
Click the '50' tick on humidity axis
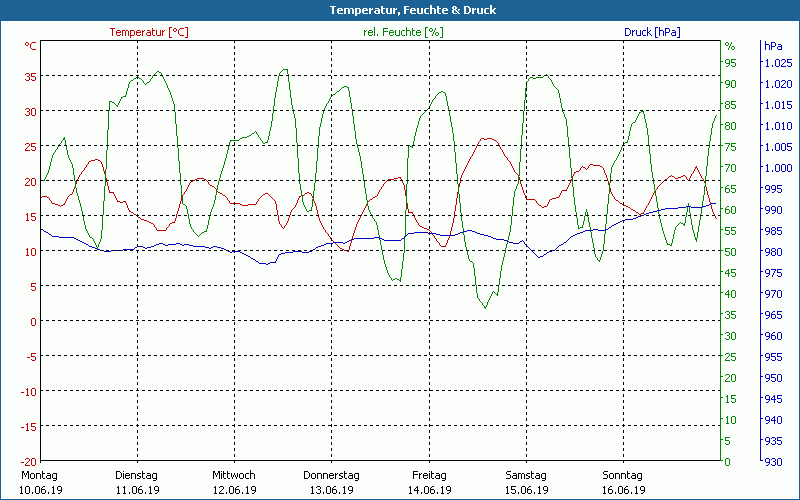tap(731, 252)
